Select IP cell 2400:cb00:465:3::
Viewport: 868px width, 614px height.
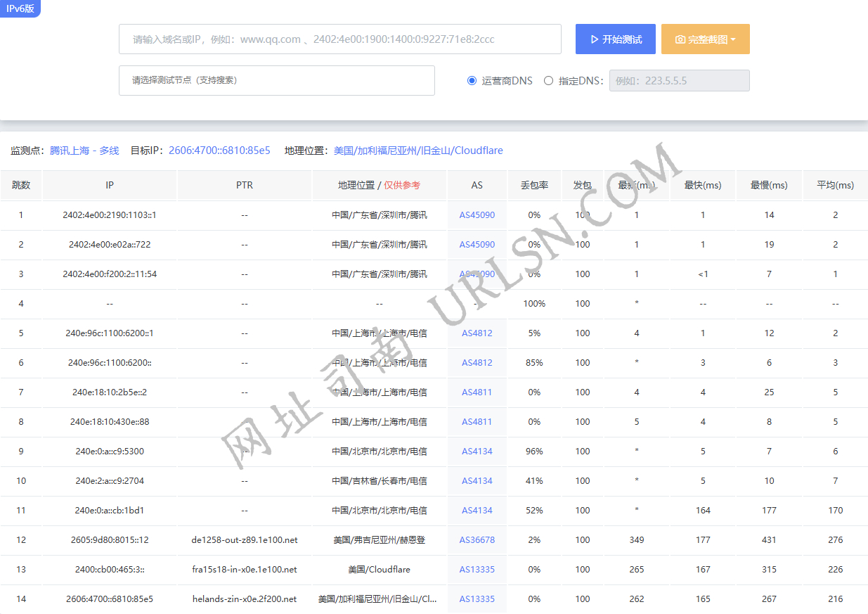pyautogui.click(x=110, y=570)
